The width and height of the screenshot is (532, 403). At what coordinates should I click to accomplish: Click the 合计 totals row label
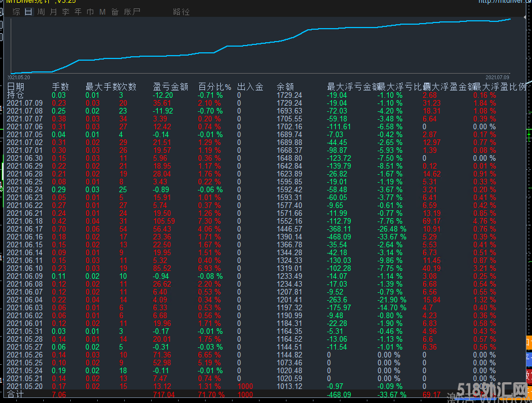tap(16, 395)
